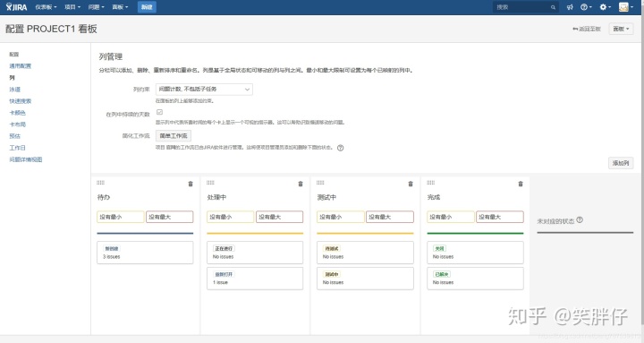644x343 pixels.
Task: Click the 完成 column title
Action: 434,197
